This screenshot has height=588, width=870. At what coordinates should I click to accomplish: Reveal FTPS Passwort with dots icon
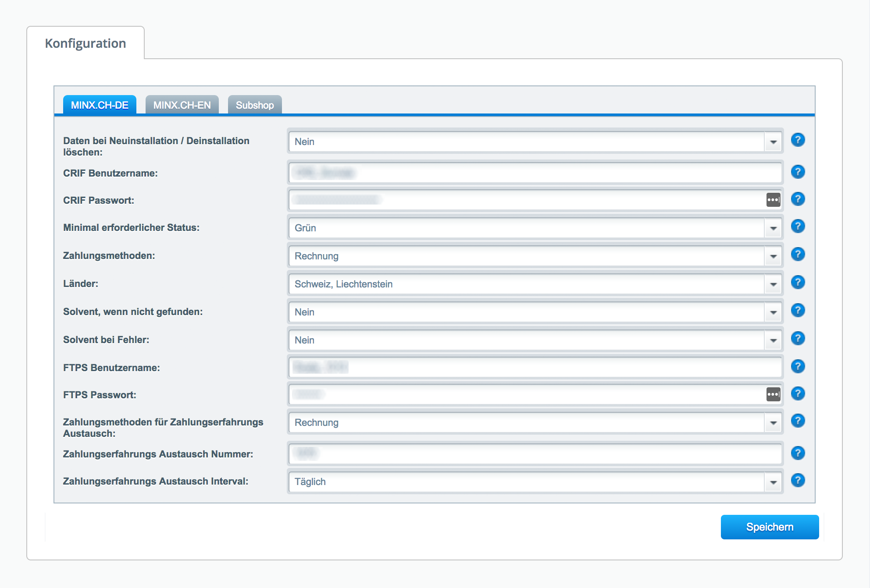click(773, 394)
